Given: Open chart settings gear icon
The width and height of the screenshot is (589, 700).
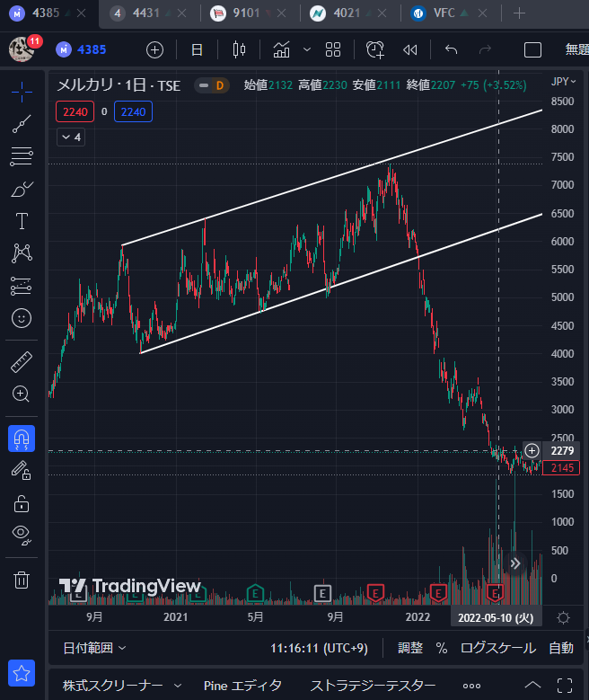Looking at the screenshot, I should 564,618.
